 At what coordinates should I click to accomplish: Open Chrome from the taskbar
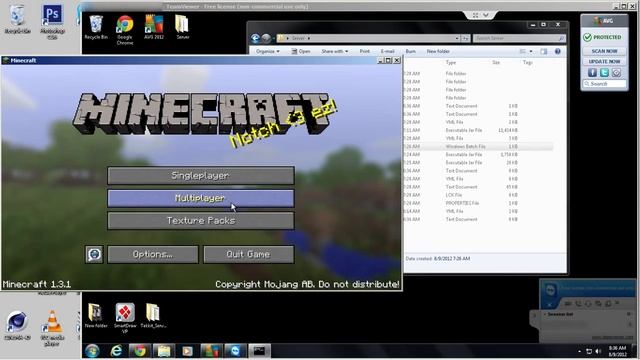[140, 351]
